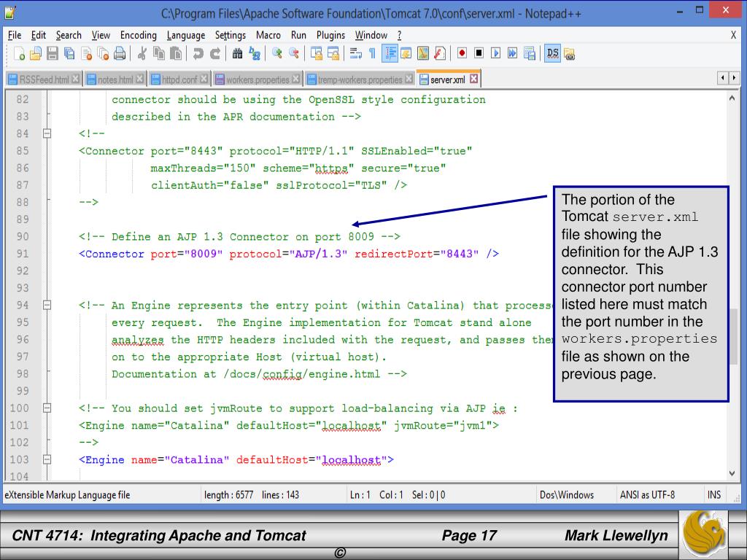Toggle synchronize horizontal scrolling icon
This screenshot has width=747, height=560.
point(333,53)
